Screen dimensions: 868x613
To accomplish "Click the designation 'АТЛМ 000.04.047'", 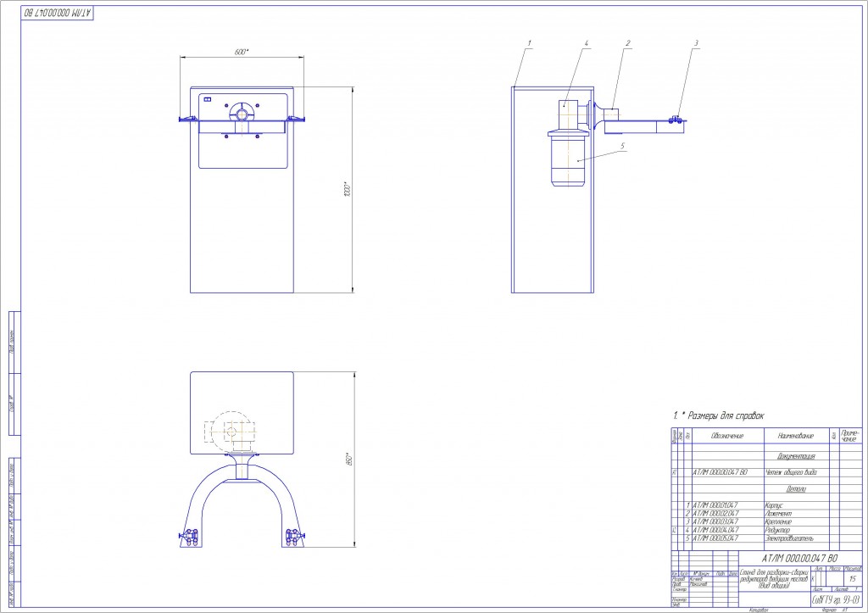I will point(715,530).
